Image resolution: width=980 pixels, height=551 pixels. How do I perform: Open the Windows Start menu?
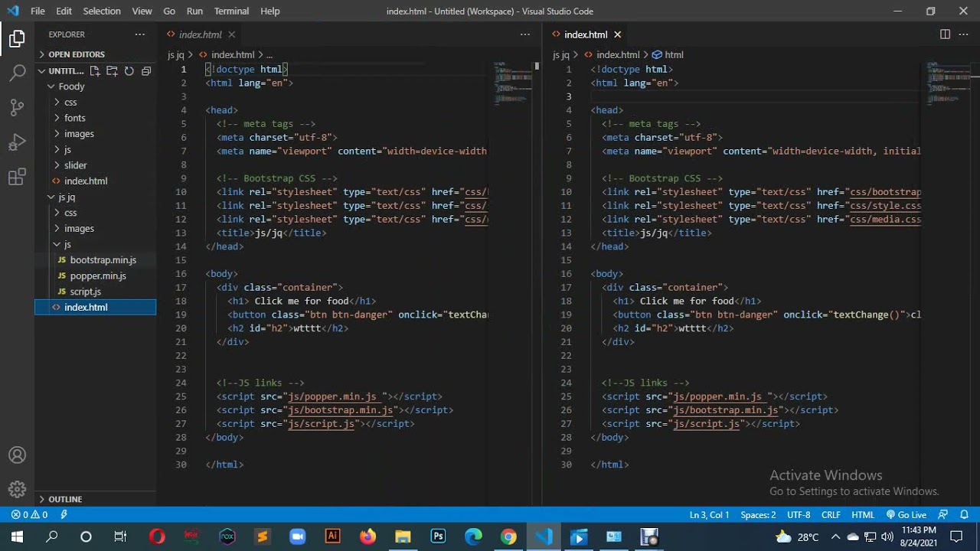17,536
